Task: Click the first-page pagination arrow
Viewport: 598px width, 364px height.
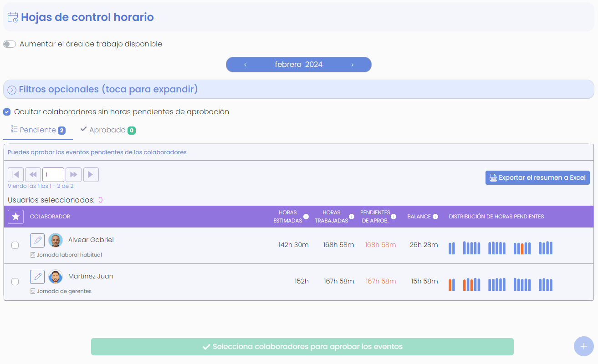Action: pyautogui.click(x=15, y=174)
